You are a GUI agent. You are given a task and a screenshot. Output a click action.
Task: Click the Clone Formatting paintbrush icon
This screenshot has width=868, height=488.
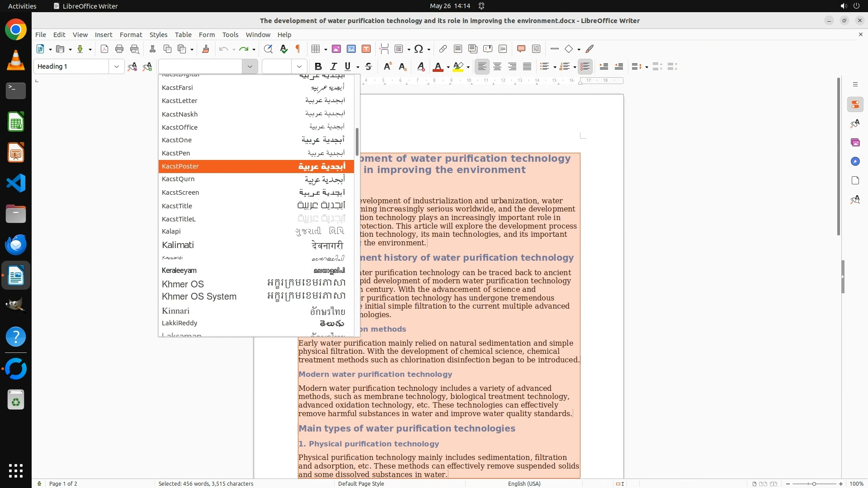click(206, 49)
